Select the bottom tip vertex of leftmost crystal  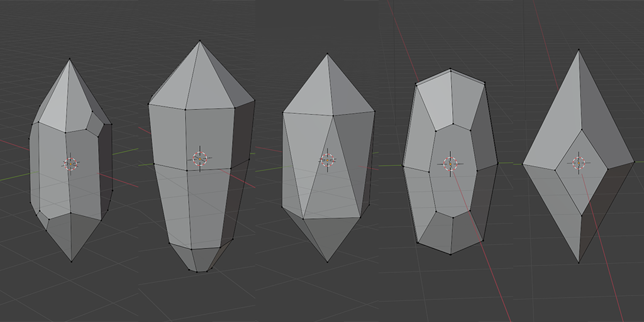tap(72, 261)
